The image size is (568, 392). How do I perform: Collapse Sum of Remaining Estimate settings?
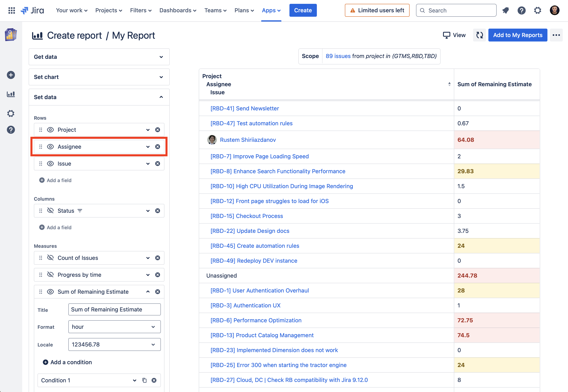148,291
